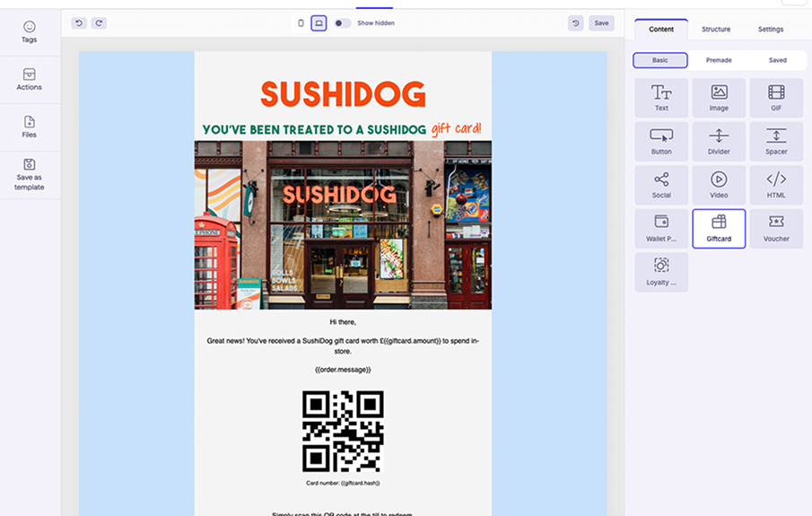Open Tags in the left sidebar
Screen dimensions: 812x516
pyautogui.click(x=30, y=32)
